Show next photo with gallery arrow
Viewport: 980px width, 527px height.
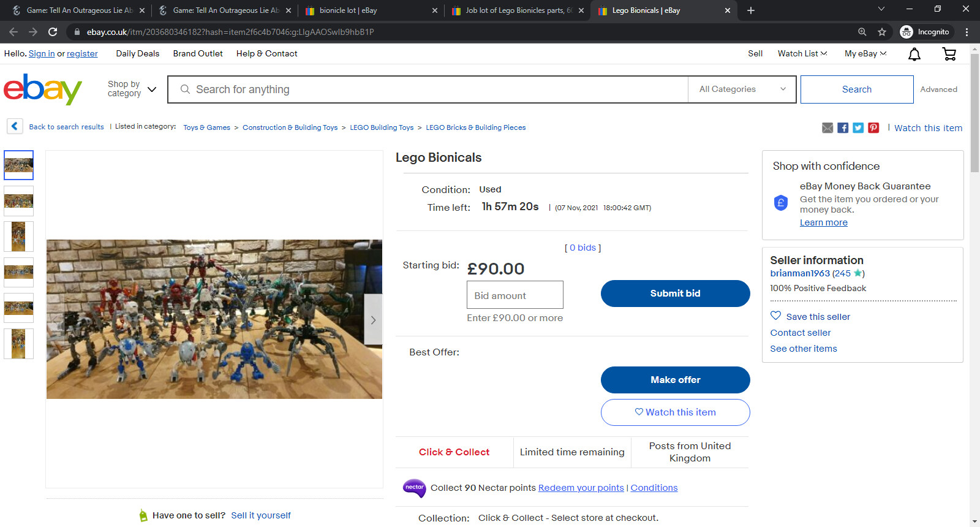(x=373, y=320)
